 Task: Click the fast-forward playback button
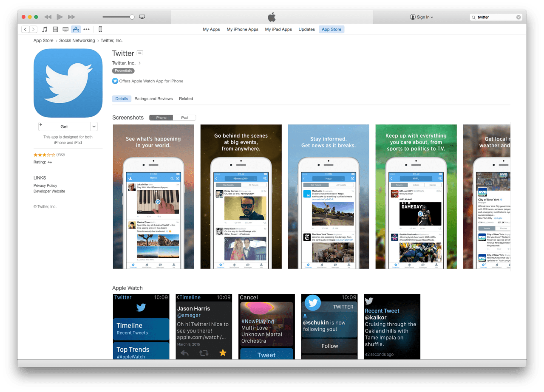[72, 17]
